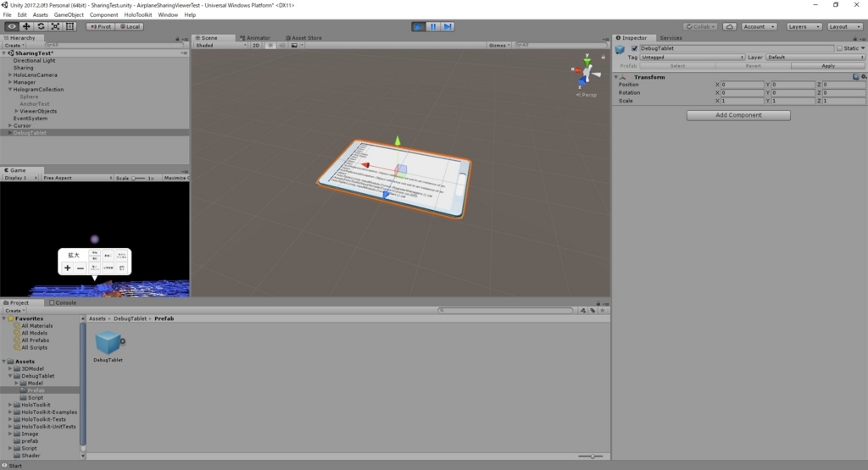Click the Step frame button
Image resolution: width=868 pixels, height=470 pixels.
pos(448,26)
